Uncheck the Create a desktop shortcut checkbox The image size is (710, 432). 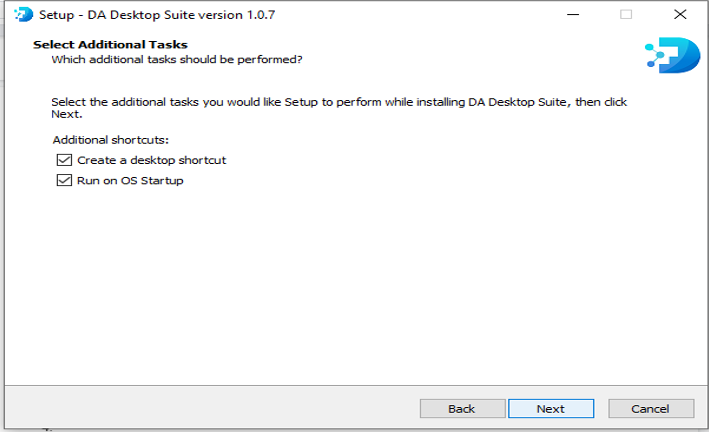pyautogui.click(x=65, y=160)
